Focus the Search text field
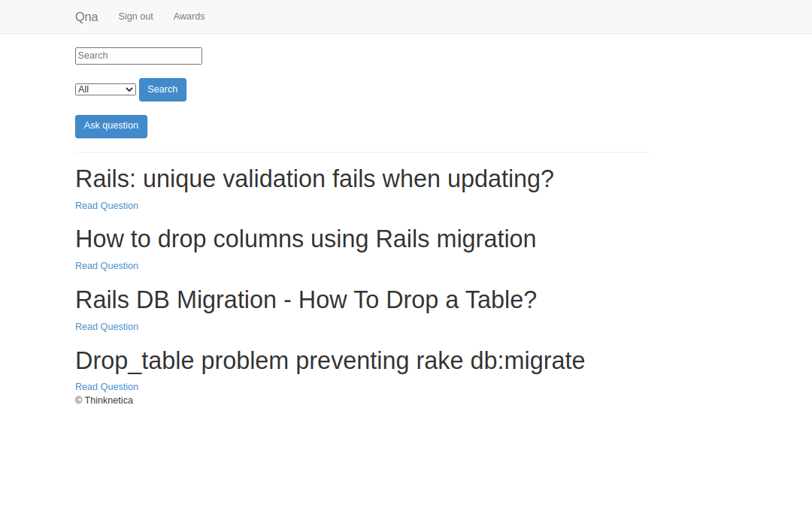 pyautogui.click(x=138, y=56)
